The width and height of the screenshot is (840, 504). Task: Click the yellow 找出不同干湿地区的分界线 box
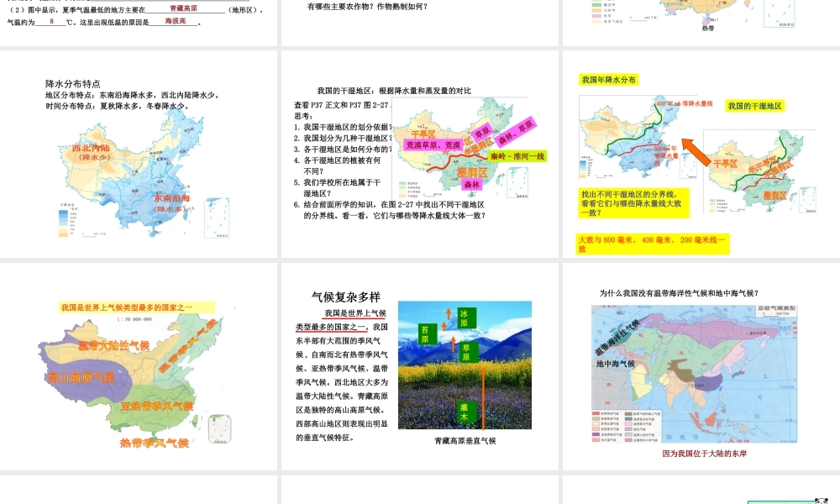click(634, 203)
